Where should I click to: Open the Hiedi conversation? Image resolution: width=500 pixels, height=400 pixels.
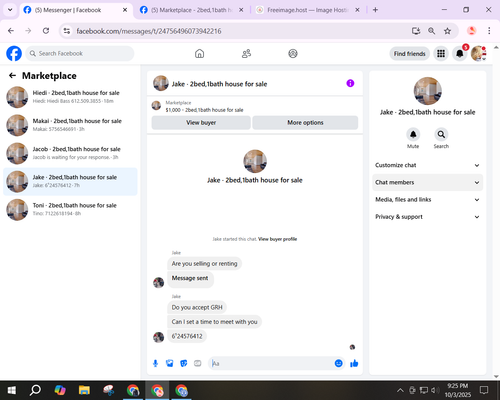pyautogui.click(x=70, y=97)
